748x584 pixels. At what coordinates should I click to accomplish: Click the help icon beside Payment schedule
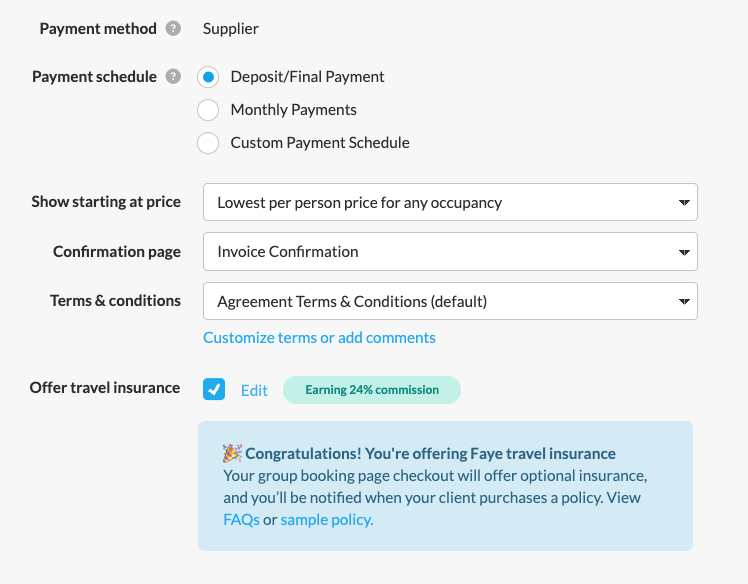click(x=173, y=77)
